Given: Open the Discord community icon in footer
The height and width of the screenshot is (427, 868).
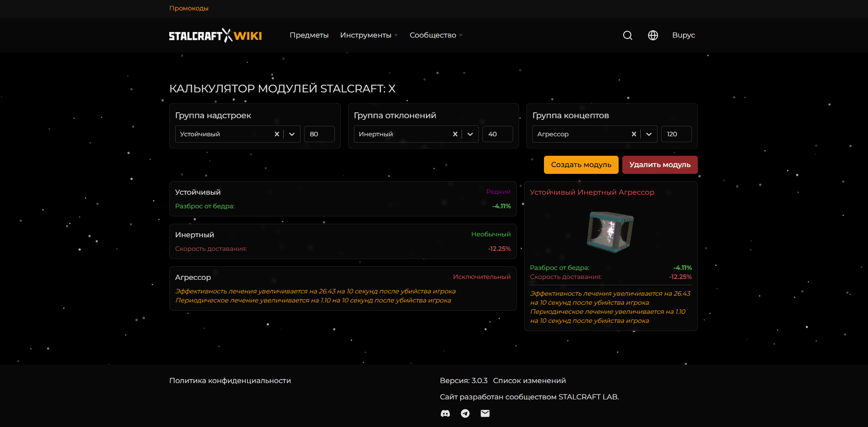Looking at the screenshot, I should pos(445,413).
